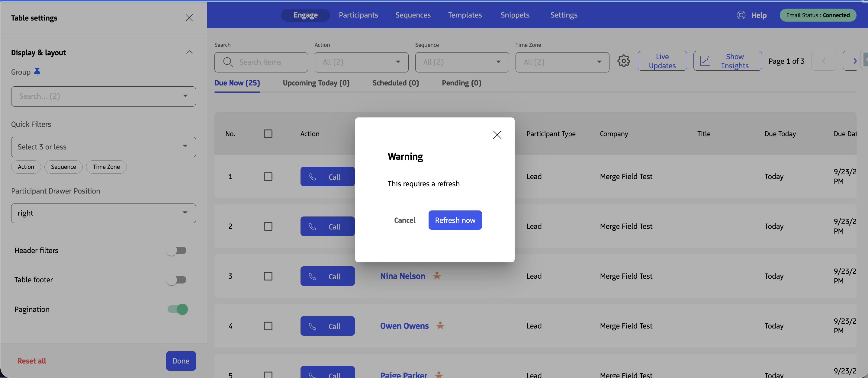
Task: Click Sequence quick filter chip
Action: (x=63, y=167)
